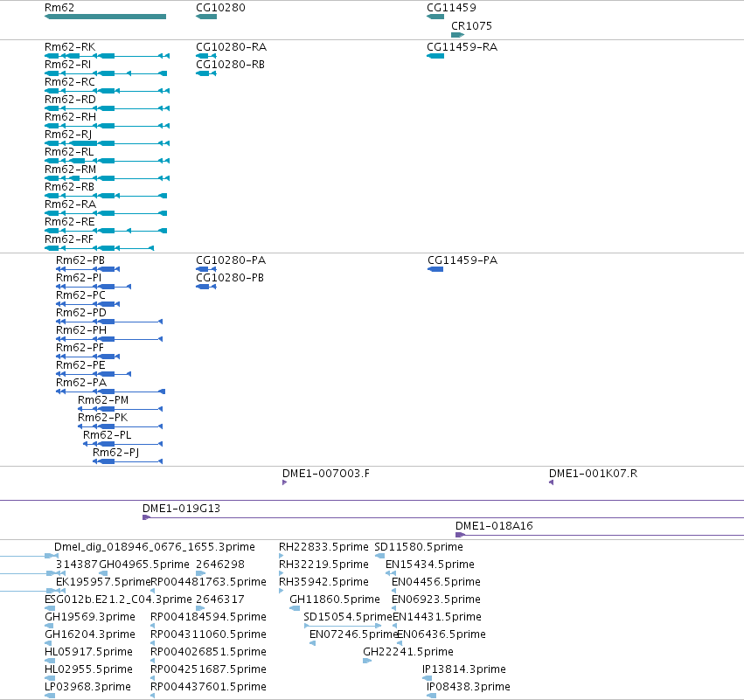Click EST HL05917.5prime
Screen dimensions: 744x700
[x=88, y=652]
